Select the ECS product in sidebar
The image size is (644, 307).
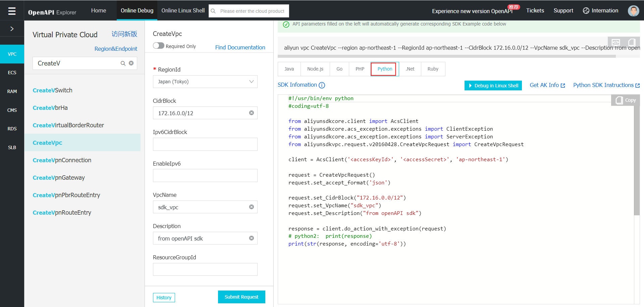coord(12,73)
